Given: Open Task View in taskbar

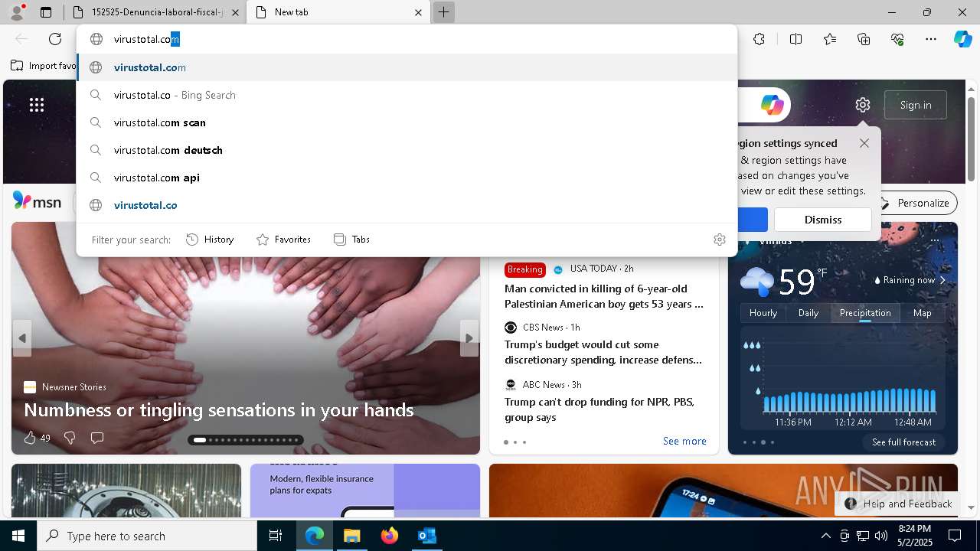Looking at the screenshot, I should (x=276, y=536).
